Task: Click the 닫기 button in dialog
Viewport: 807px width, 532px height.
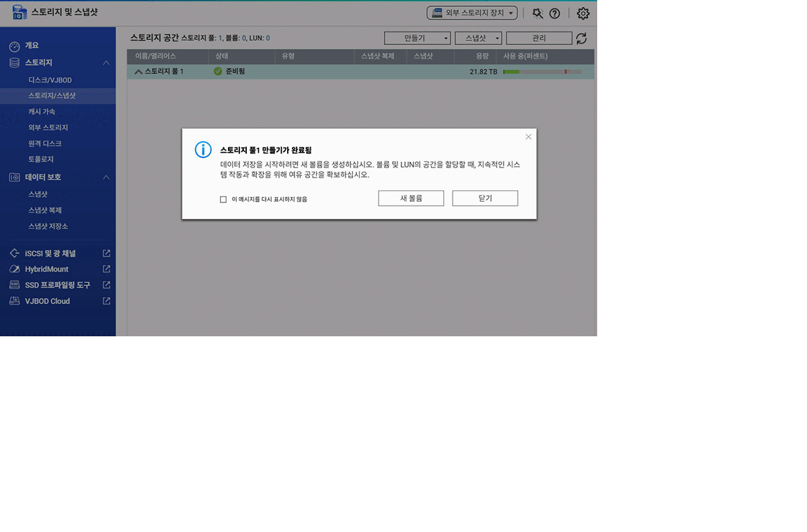Action: (x=485, y=198)
